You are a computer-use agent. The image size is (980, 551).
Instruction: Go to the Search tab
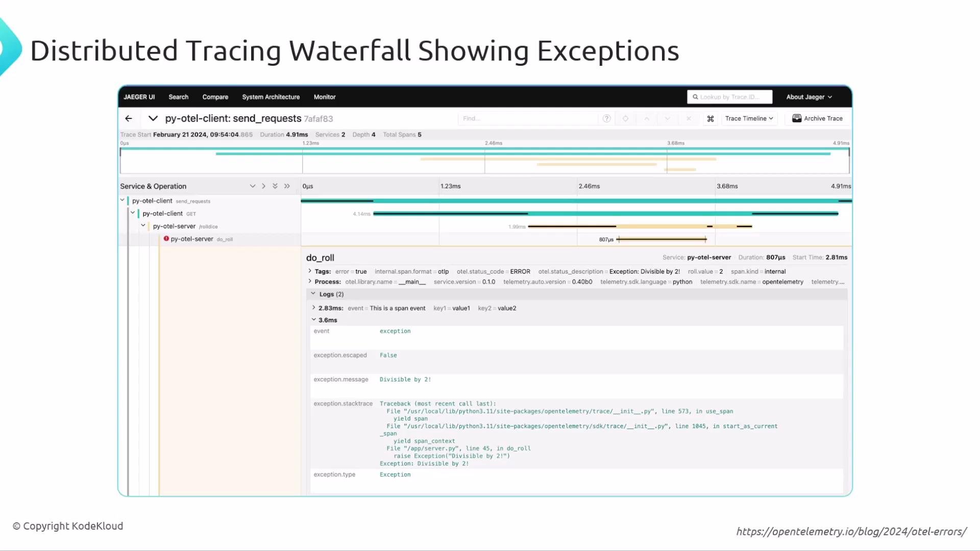coord(179,97)
